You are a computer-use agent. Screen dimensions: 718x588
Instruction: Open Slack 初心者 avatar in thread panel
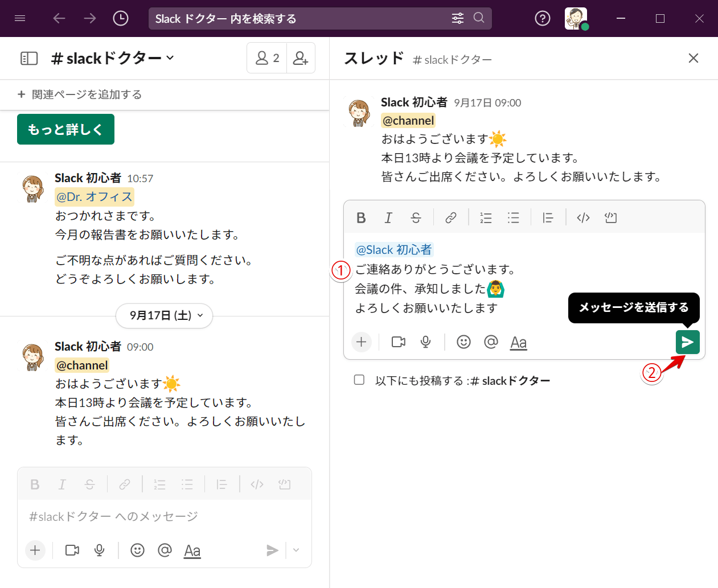pyautogui.click(x=359, y=113)
